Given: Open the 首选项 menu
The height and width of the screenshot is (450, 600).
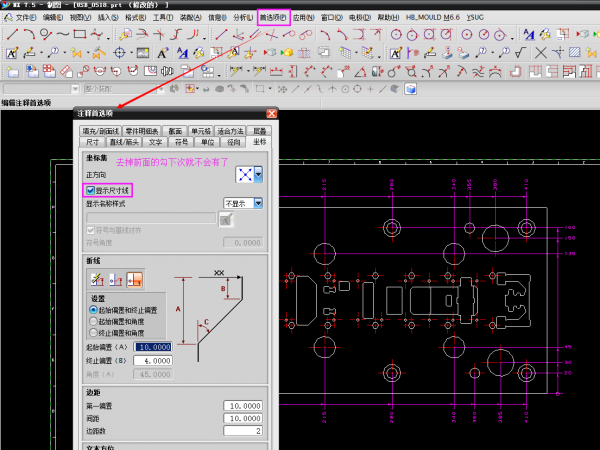Looking at the screenshot, I should (273, 18).
